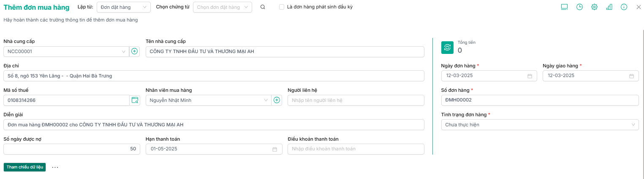Click the bar chart report icon

pyautogui.click(x=609, y=7)
